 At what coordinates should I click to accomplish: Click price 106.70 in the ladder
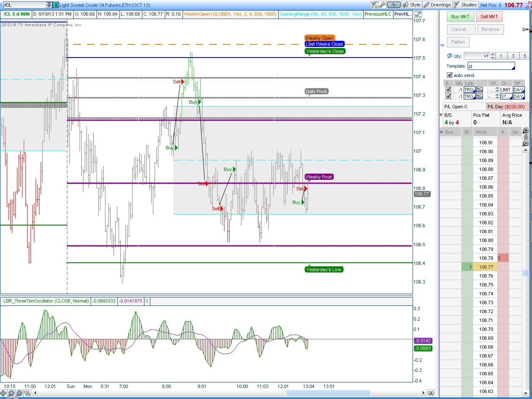point(486,329)
